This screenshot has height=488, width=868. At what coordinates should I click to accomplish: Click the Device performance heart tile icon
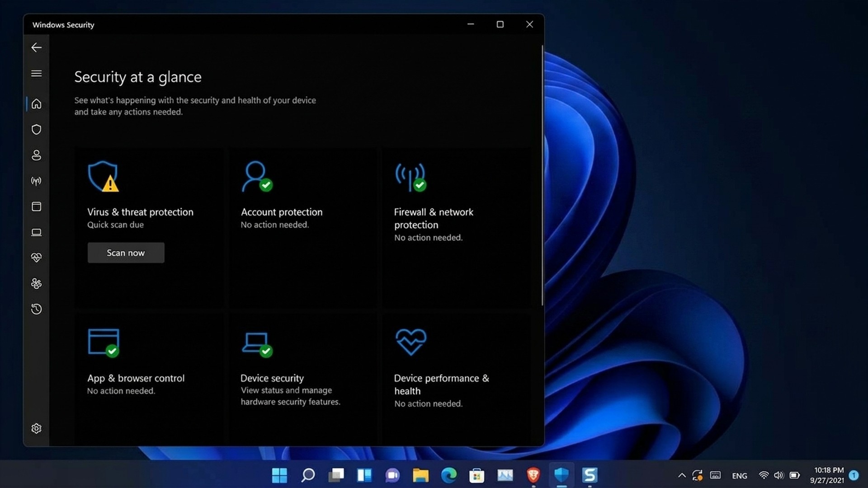click(x=411, y=342)
